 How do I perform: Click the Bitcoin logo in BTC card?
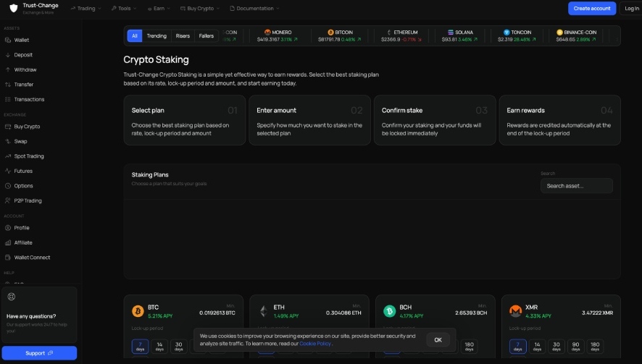(138, 311)
